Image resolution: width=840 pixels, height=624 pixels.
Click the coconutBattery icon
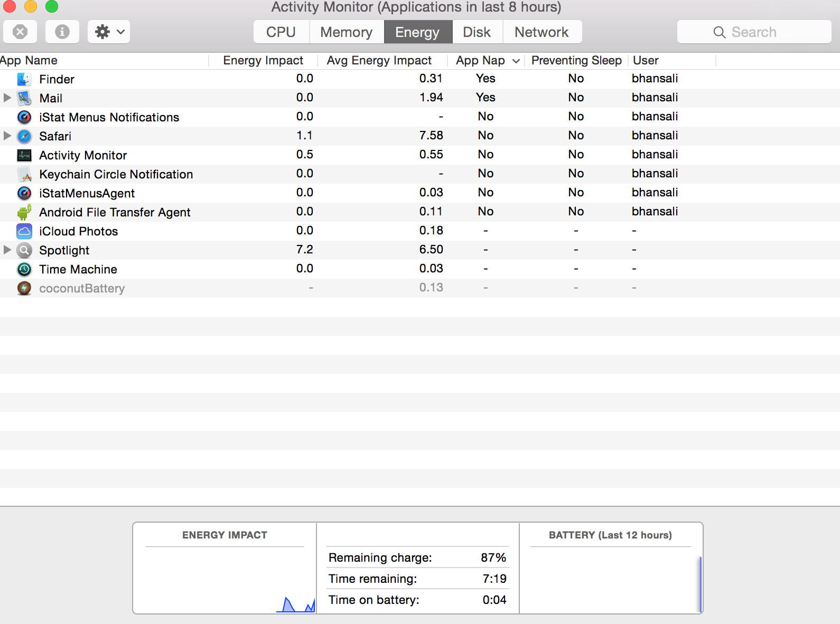pos(24,288)
